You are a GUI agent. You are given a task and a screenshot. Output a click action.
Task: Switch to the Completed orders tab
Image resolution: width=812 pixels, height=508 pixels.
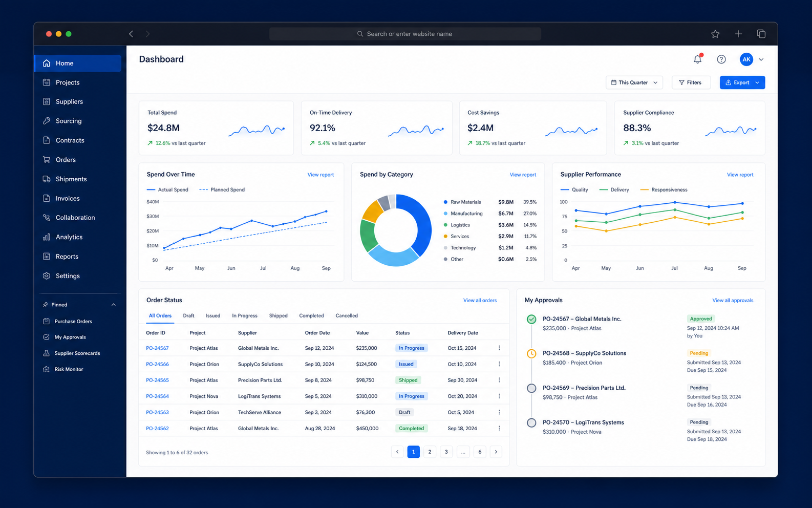point(311,316)
